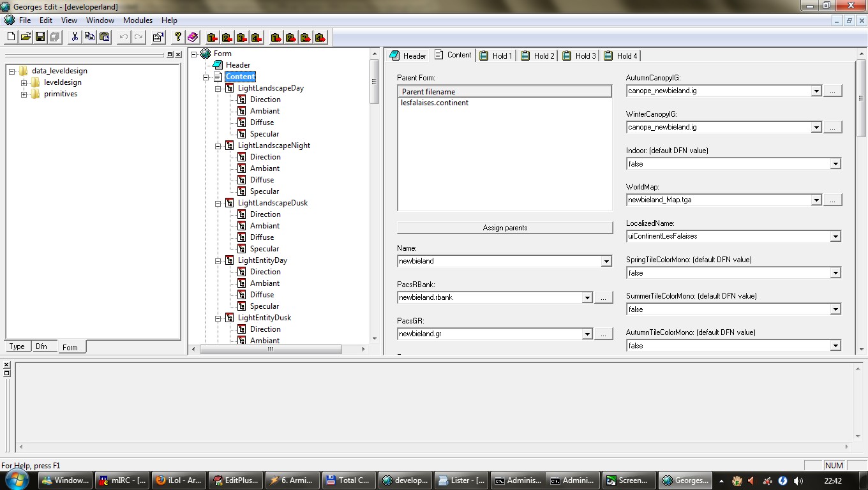Switch to the Hold 2 tab

point(537,56)
